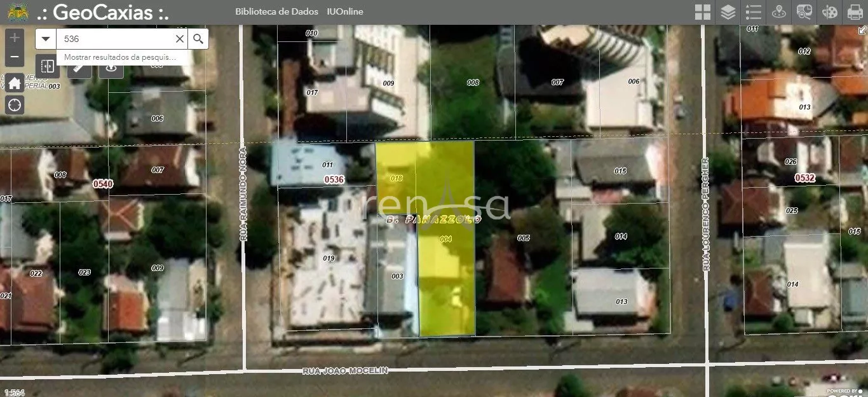
Task: Open the Biblioteca de Dados link
Action: tap(276, 12)
